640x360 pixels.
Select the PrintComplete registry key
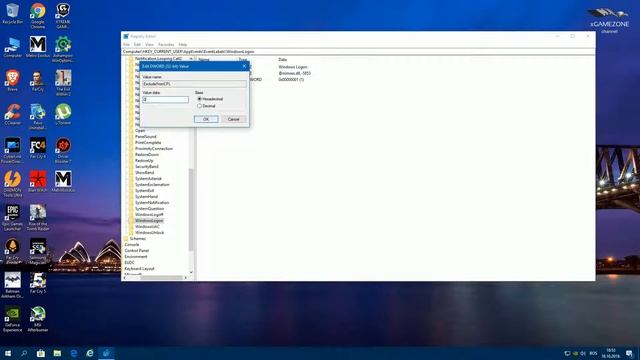point(148,142)
